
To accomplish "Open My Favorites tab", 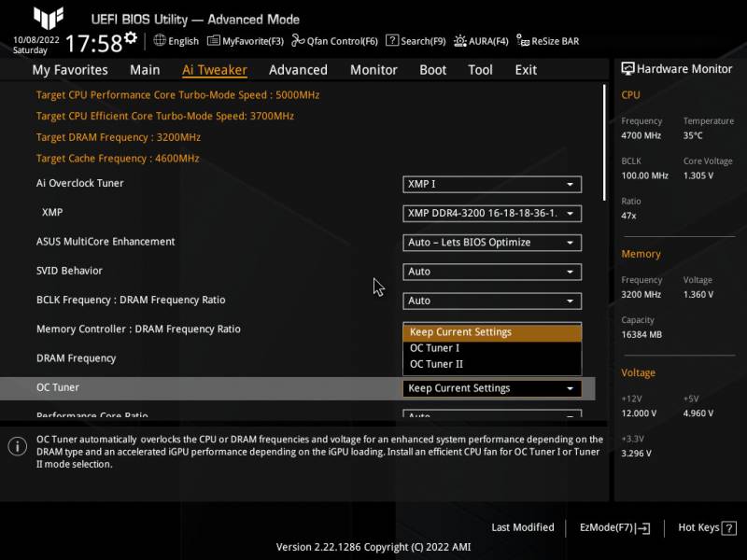I will point(70,70).
